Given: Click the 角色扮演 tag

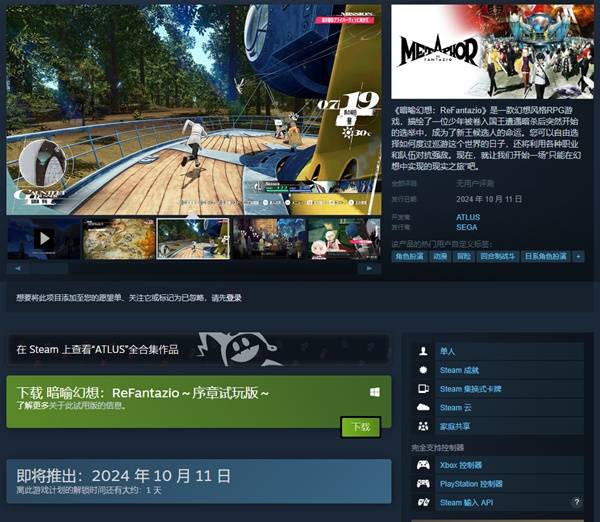Looking at the screenshot, I should 409,256.
